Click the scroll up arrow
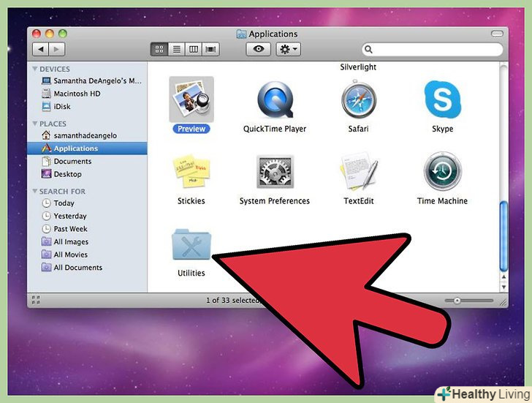 point(503,277)
